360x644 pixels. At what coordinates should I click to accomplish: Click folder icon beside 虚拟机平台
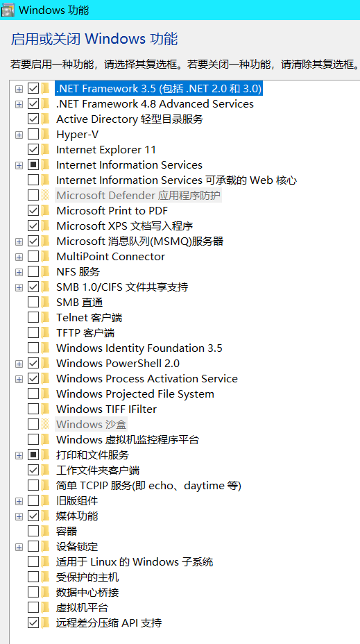(46, 607)
